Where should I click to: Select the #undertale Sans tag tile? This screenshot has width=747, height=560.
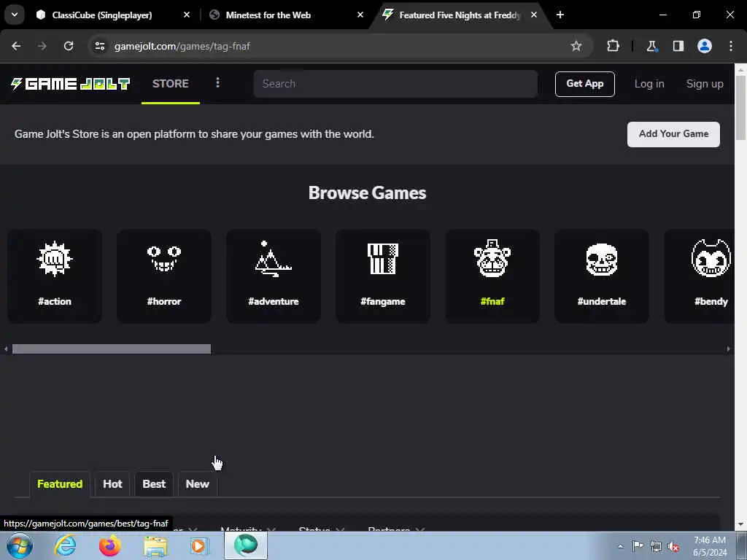click(602, 276)
